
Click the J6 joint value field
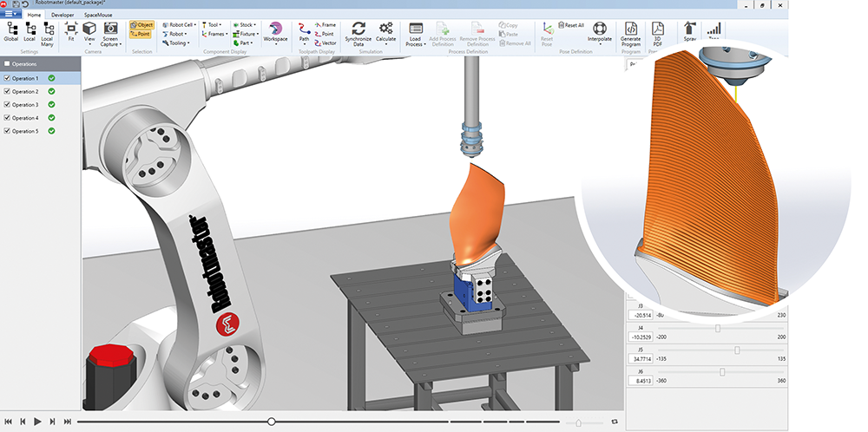pos(641,381)
